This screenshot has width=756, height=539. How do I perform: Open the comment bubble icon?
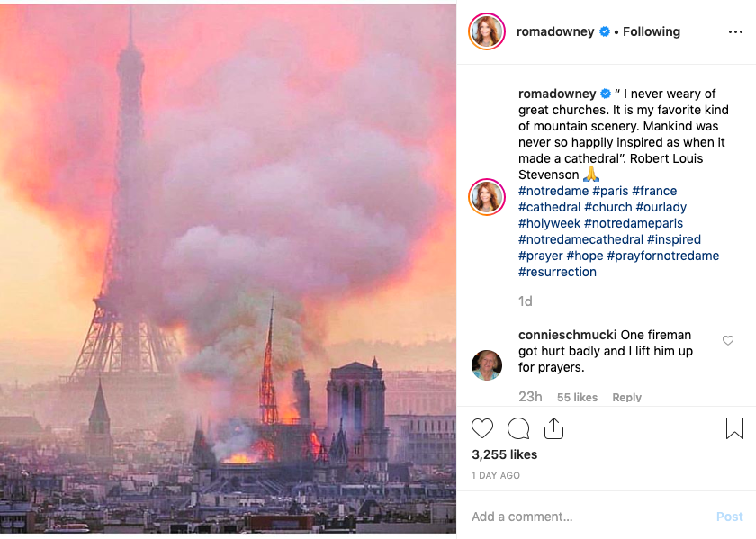(x=518, y=428)
